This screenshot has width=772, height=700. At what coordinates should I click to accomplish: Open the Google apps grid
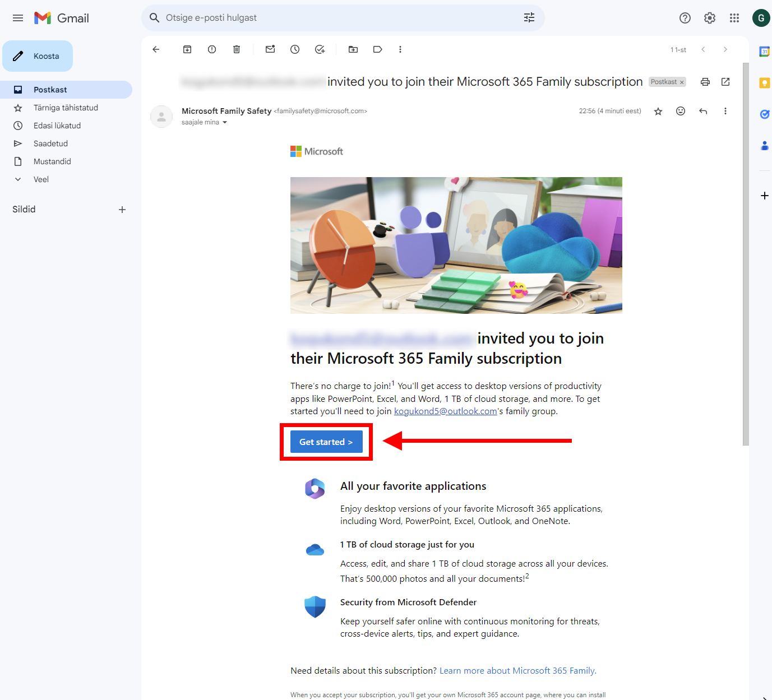point(734,18)
